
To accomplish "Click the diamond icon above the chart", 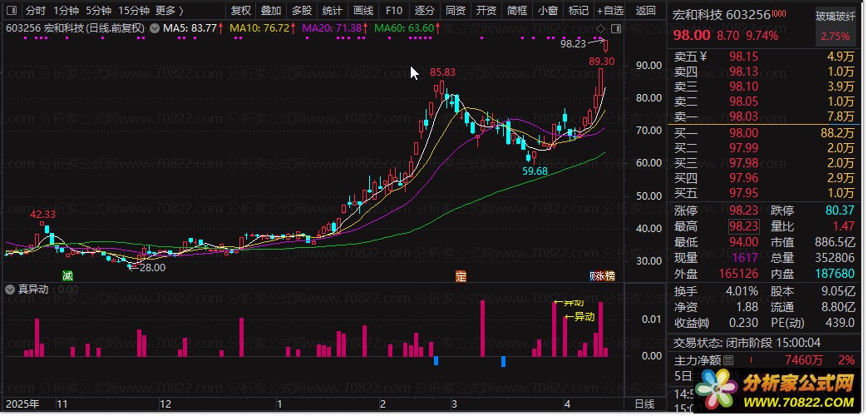I will [601, 28].
